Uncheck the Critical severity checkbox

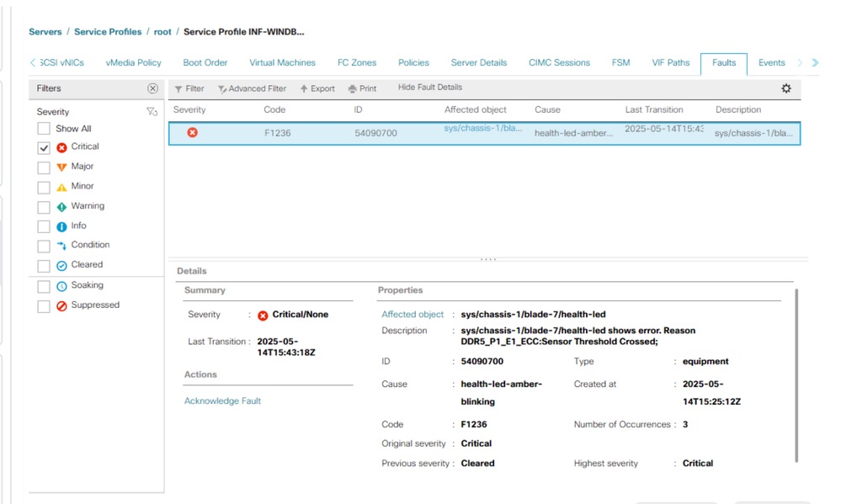[x=44, y=148]
